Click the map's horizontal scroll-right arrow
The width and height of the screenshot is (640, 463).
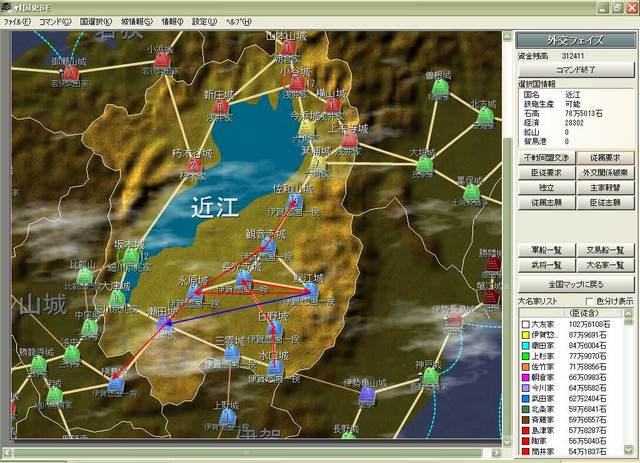(496, 452)
